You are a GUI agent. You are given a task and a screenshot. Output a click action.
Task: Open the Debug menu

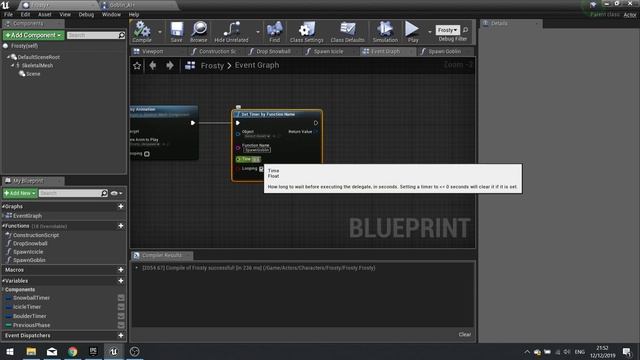point(86,14)
